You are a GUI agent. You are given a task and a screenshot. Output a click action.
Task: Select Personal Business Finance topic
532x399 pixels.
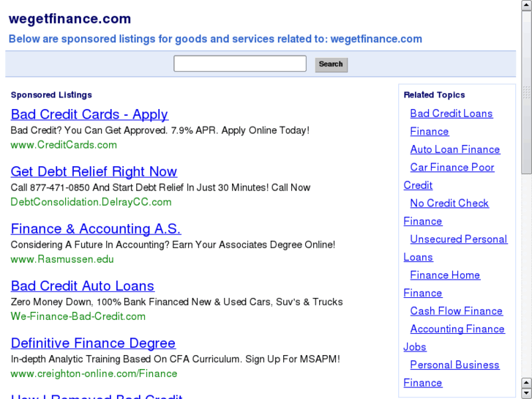tap(454, 365)
